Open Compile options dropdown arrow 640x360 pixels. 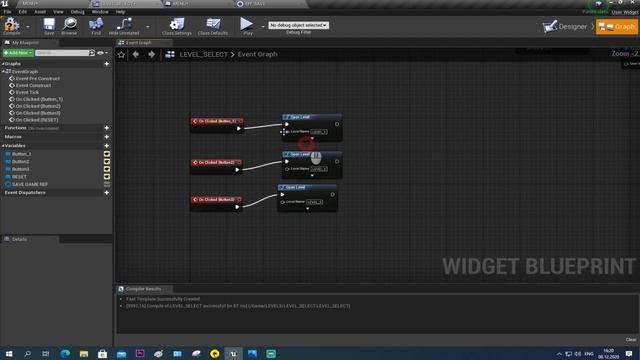pos(28,27)
